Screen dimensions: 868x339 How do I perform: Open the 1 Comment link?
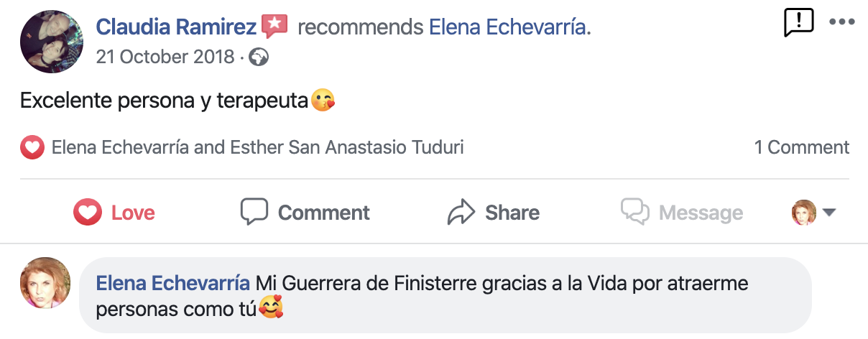pos(801,148)
